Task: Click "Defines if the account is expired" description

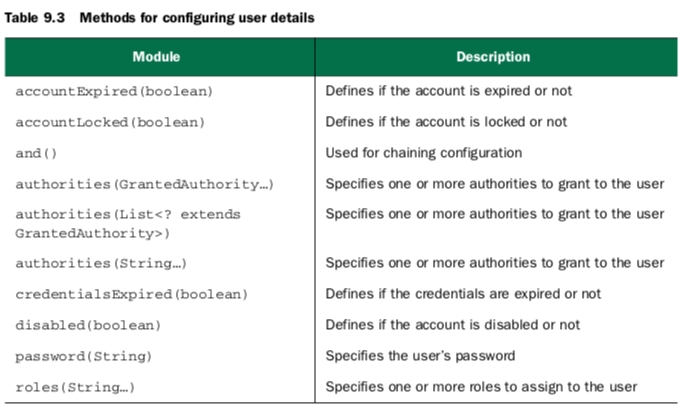Action: point(446,91)
